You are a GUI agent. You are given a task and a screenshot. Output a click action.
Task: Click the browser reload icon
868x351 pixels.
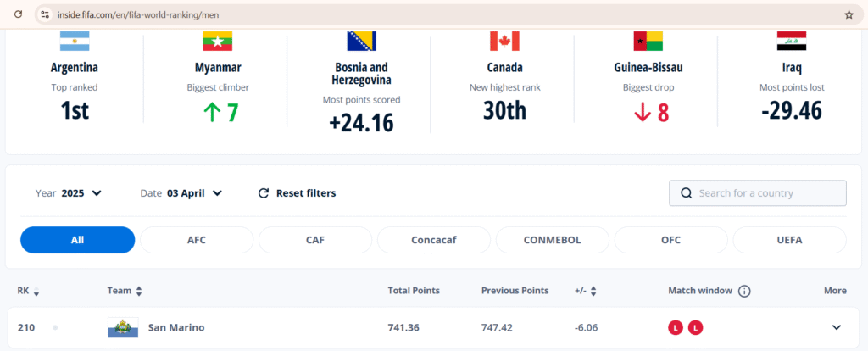pos(18,15)
